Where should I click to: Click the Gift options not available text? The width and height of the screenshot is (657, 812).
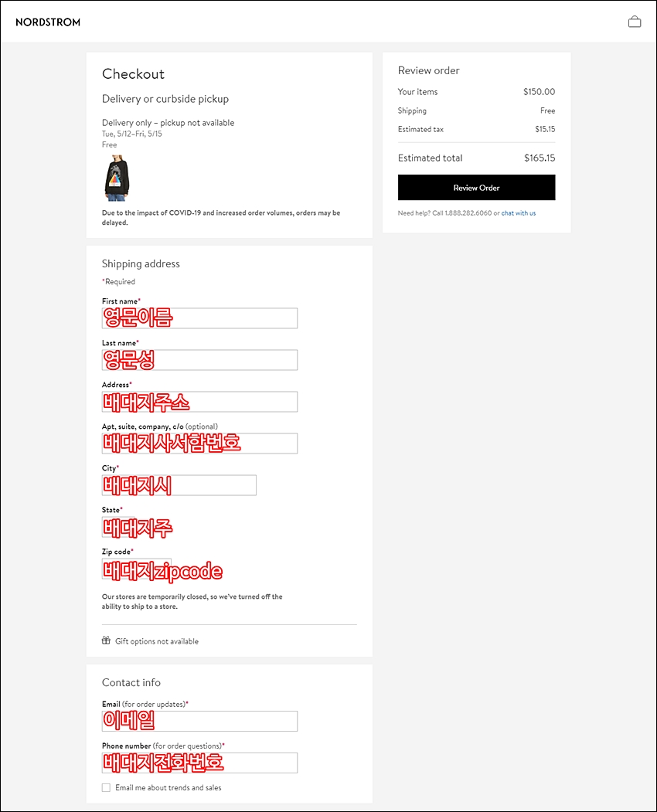click(157, 641)
